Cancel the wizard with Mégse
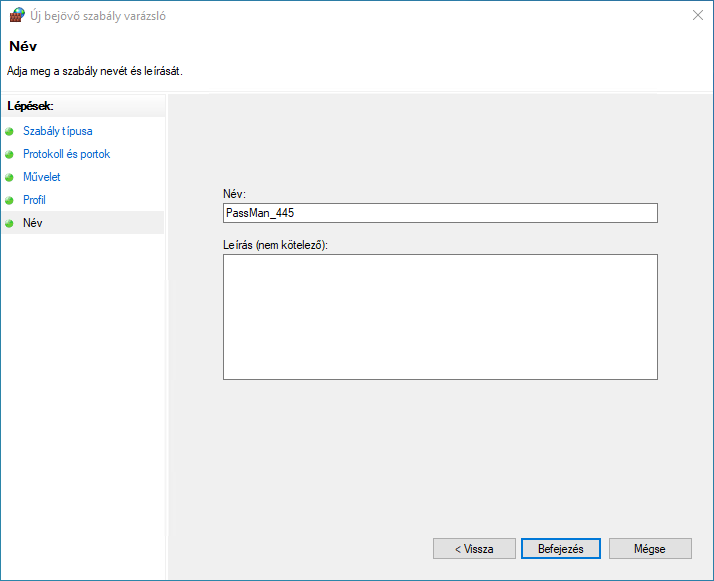Image resolution: width=714 pixels, height=581 pixels. [650, 549]
